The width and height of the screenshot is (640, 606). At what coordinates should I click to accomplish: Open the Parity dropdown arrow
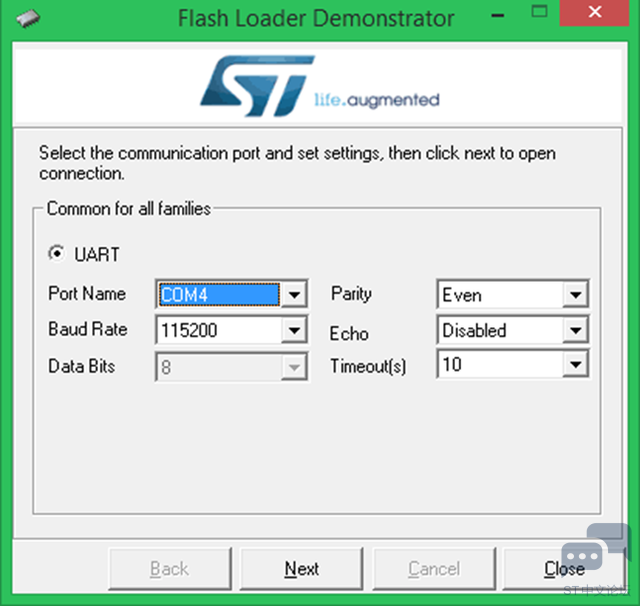pos(576,294)
